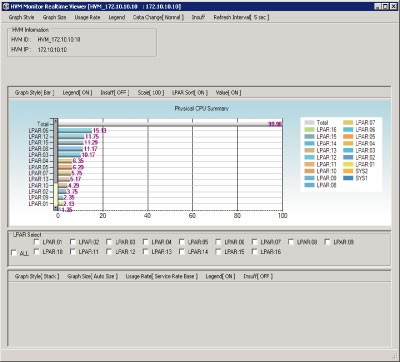Open the Refresh Interval[ 5 sec ] menu
400x362 pixels.
click(x=241, y=17)
